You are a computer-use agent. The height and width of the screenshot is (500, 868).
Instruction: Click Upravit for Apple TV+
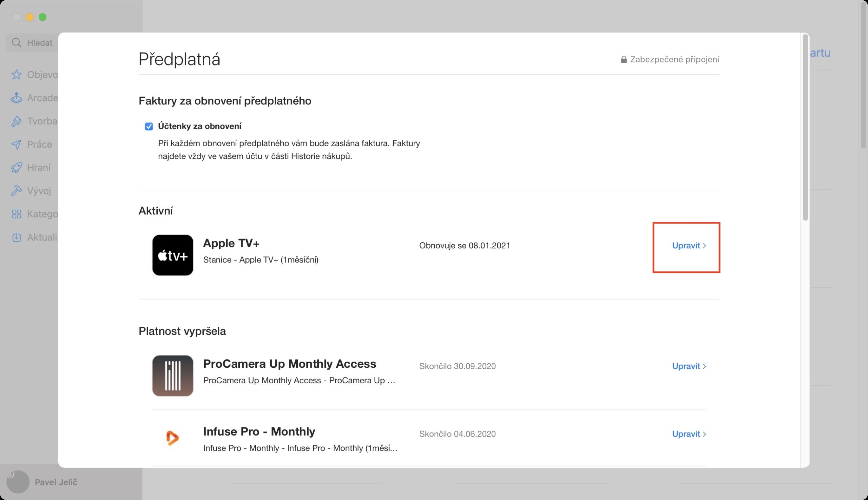click(689, 246)
